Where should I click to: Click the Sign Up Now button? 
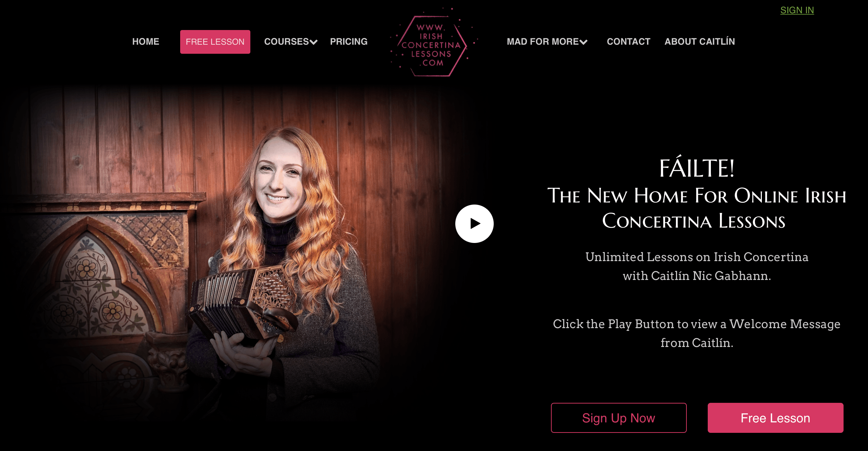(x=619, y=418)
